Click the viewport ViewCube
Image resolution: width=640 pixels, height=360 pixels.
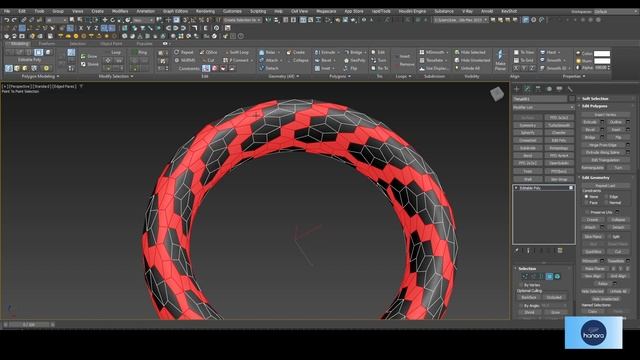click(497, 94)
